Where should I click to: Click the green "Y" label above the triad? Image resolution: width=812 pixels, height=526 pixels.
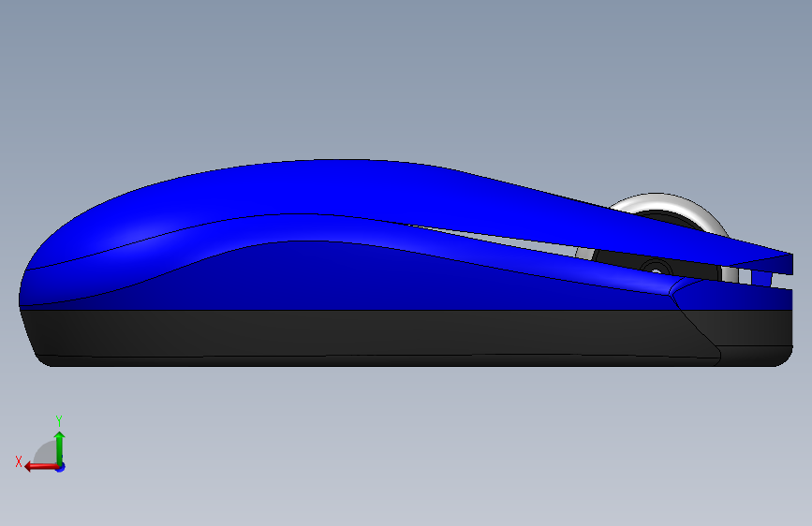pos(59,421)
